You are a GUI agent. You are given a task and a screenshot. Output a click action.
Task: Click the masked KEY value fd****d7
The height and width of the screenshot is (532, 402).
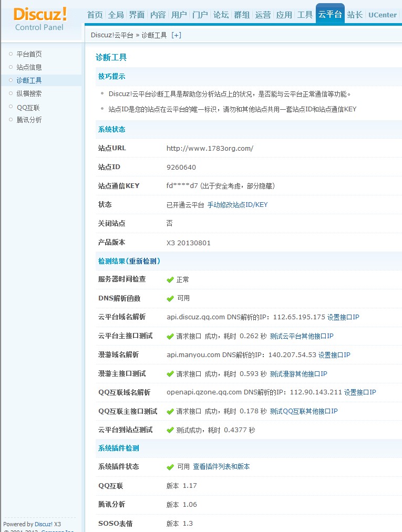(182, 185)
